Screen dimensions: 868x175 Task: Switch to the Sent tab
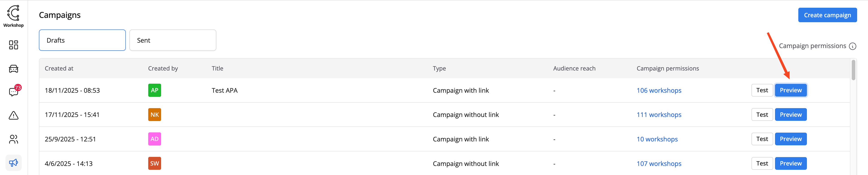click(172, 40)
